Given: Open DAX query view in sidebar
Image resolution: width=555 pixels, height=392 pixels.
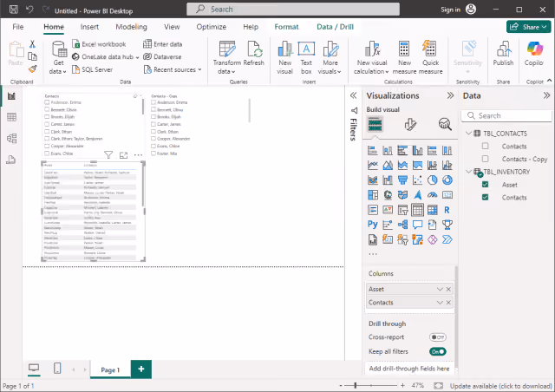Looking at the screenshot, I should coord(11,160).
